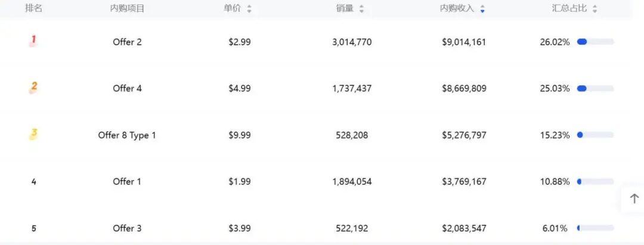Click the 15.23% share progress bar

[595, 135]
